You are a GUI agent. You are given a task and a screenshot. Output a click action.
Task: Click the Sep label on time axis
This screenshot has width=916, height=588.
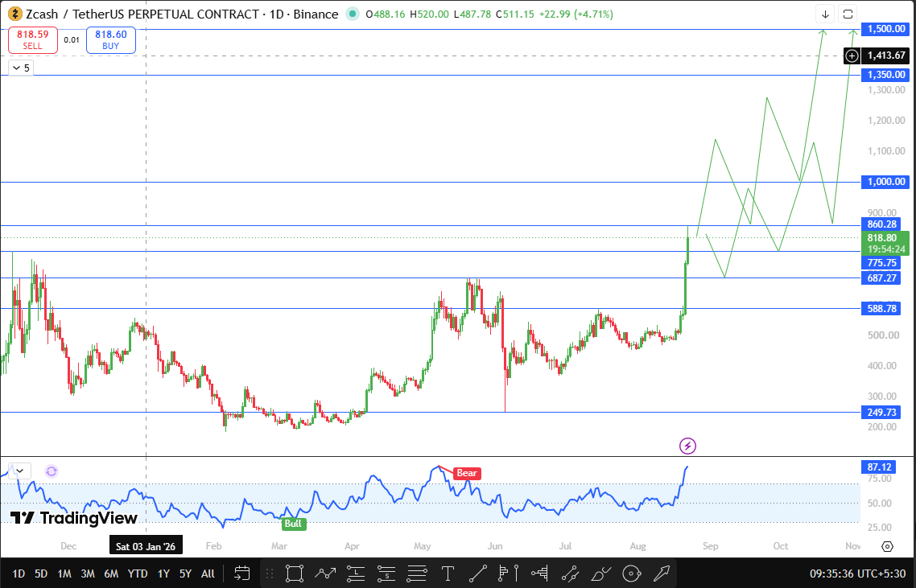pyautogui.click(x=711, y=546)
